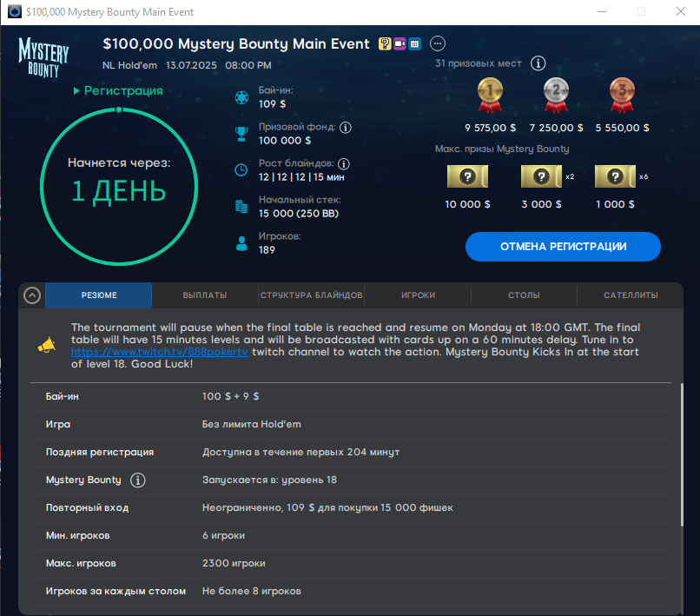700x616 pixels.
Task: Click the app icon in title bar
Action: [14, 12]
